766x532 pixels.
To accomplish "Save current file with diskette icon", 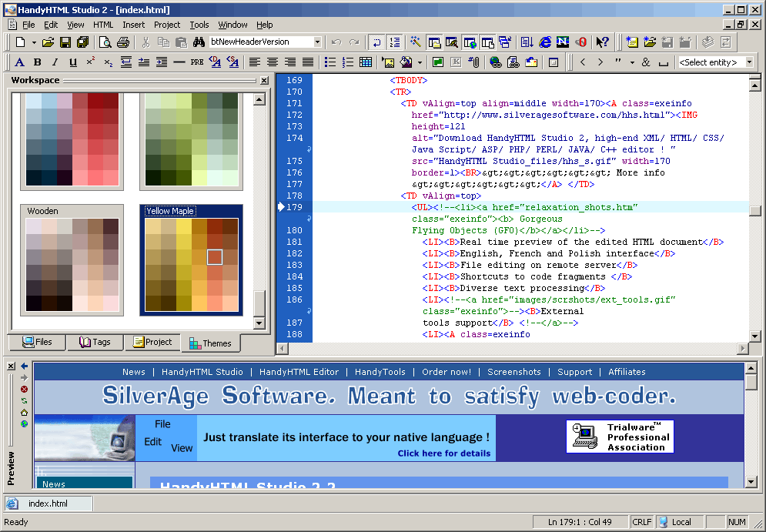I will 65,42.
